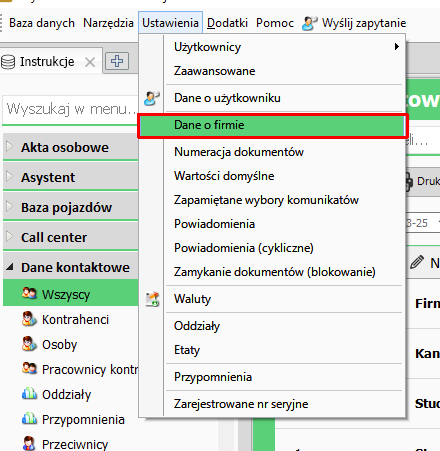Click the Kontrahenci person icon

click(x=29, y=318)
